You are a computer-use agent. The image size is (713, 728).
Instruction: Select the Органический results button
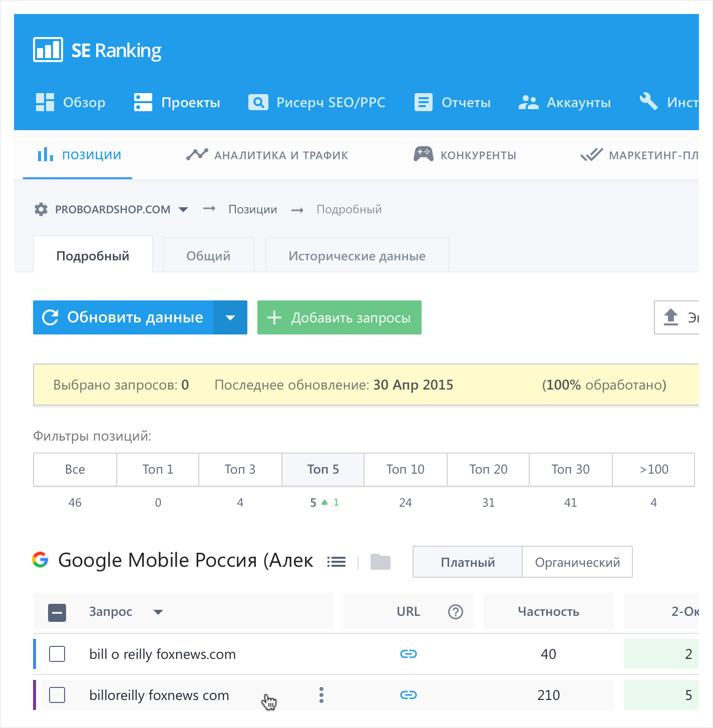tap(577, 562)
